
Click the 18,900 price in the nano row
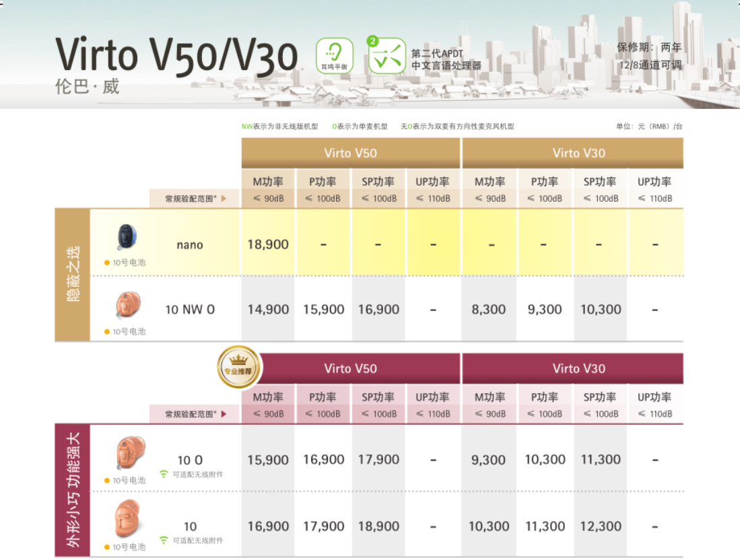tap(268, 244)
